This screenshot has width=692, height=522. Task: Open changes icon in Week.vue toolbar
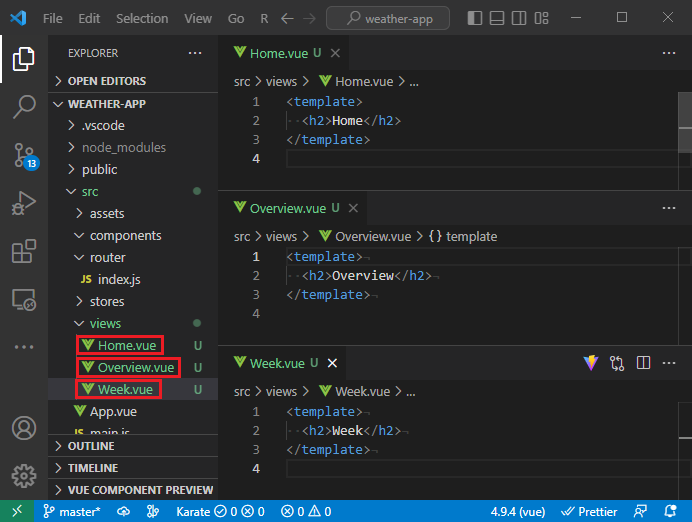617,363
